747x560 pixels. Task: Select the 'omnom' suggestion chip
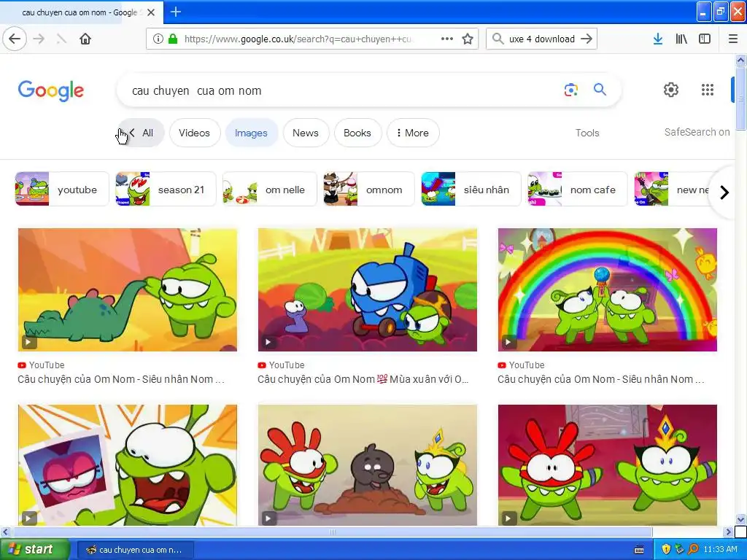tap(369, 189)
